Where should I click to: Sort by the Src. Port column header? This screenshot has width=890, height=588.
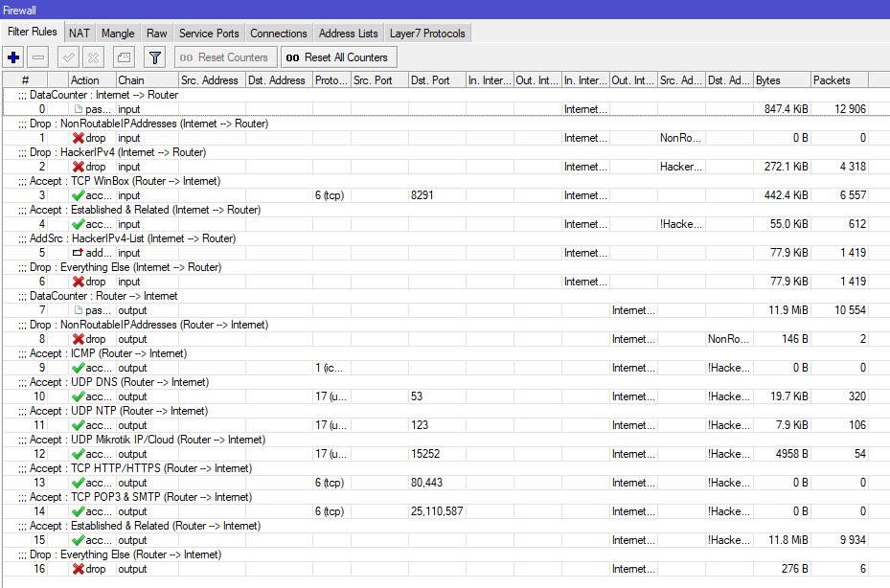[x=379, y=80]
